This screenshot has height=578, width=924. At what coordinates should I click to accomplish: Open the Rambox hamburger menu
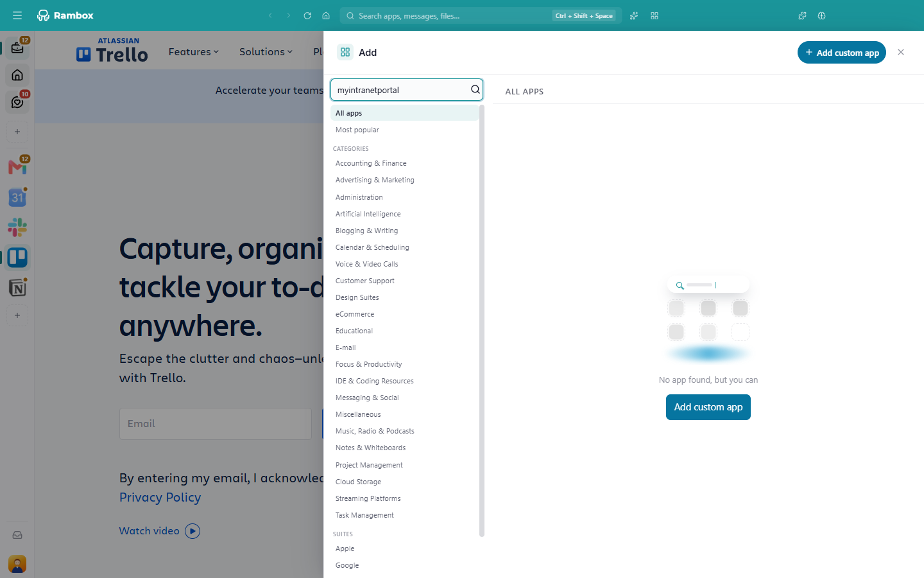click(x=17, y=15)
